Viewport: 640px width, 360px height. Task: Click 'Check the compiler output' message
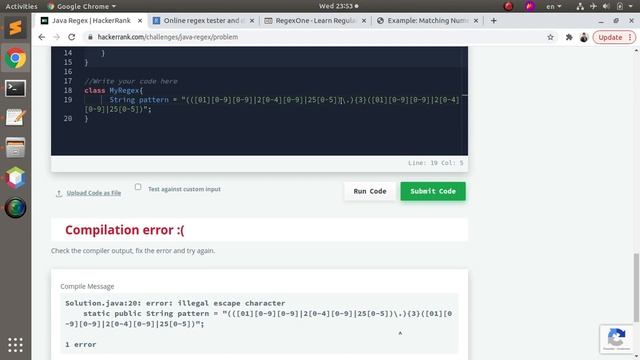click(x=133, y=251)
